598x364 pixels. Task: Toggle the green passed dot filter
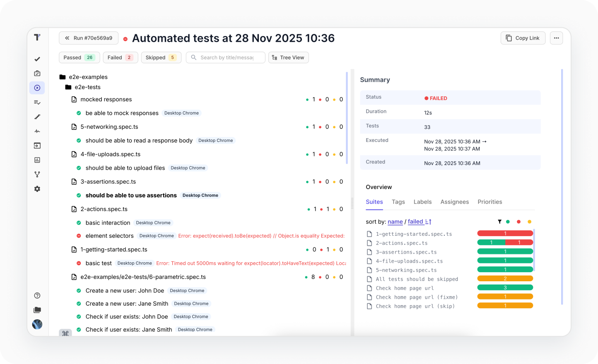[x=508, y=222]
